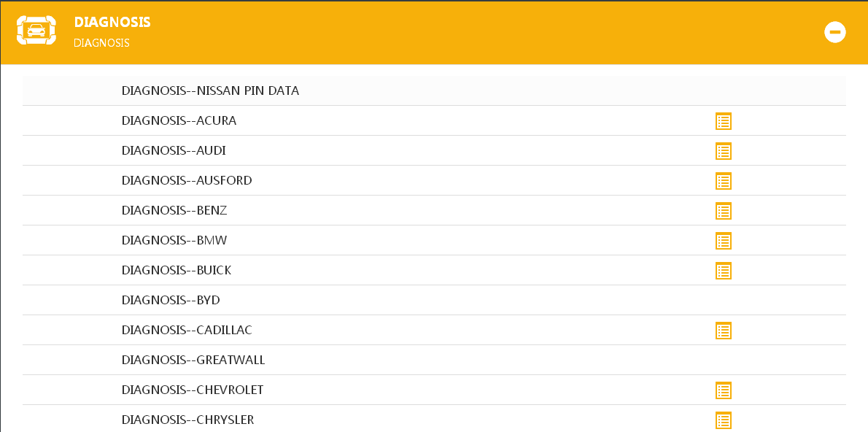Viewport: 868px width, 432px height.
Task: Click the list icon for DIAGNOSIS--BENZ
Action: pos(723,211)
